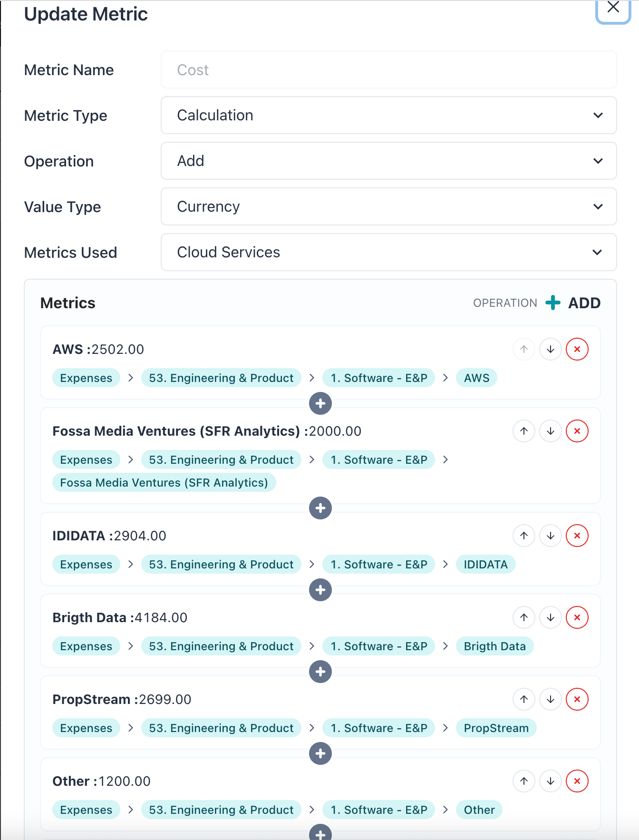Click the Brigth Data breadcrumb tag

pyautogui.click(x=495, y=646)
